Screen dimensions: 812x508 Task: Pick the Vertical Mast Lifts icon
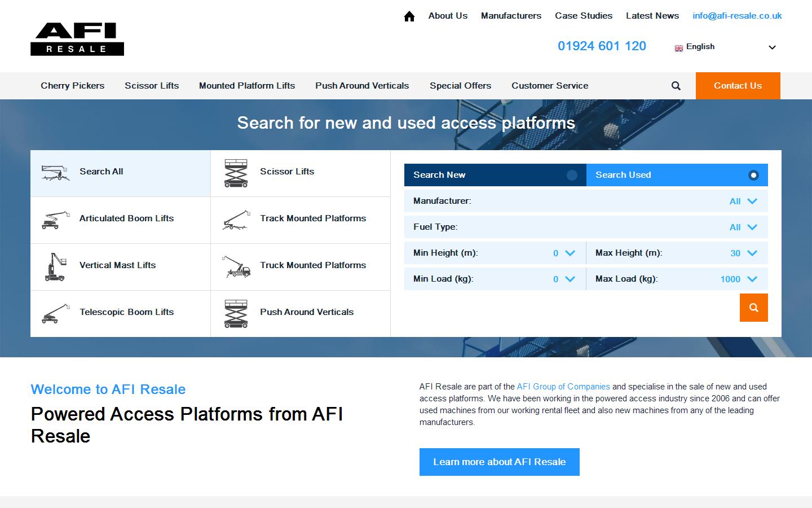(x=55, y=267)
